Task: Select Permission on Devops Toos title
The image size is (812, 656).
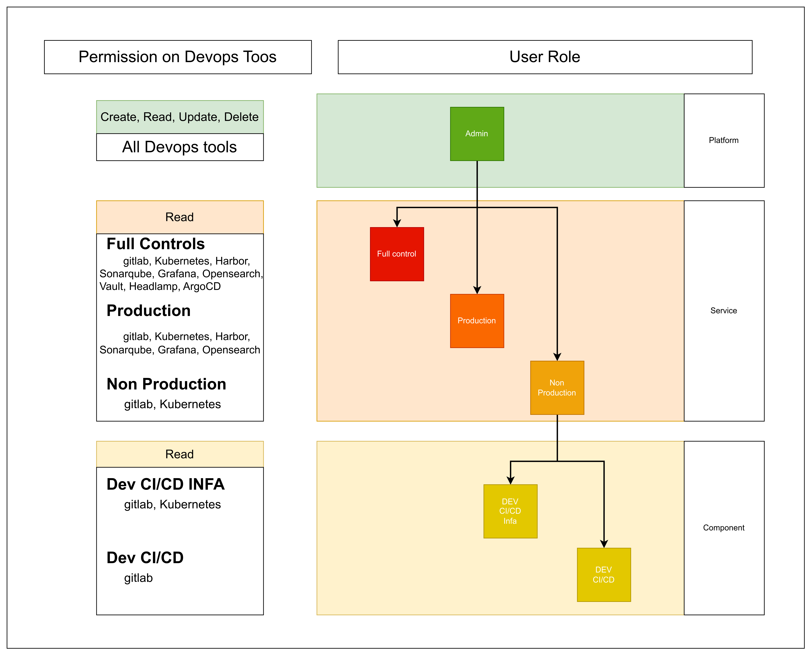Action: (178, 57)
